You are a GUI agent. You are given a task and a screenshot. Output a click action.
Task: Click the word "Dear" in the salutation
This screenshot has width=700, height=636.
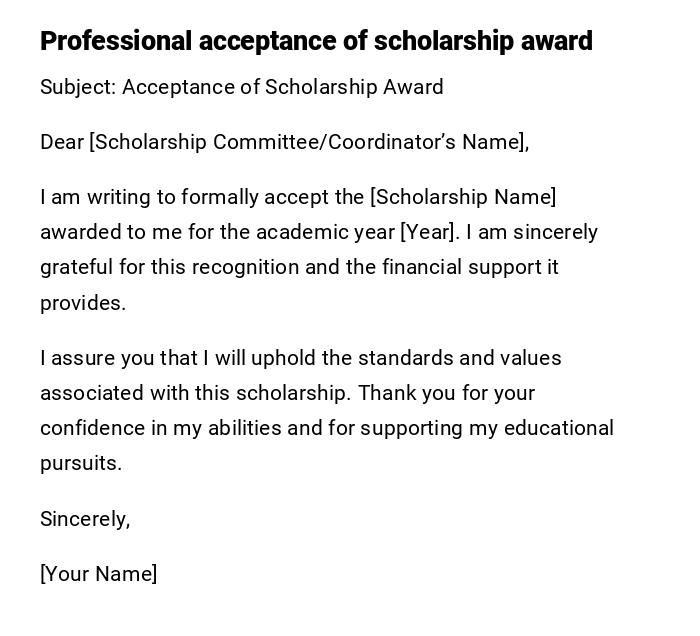pos(62,142)
